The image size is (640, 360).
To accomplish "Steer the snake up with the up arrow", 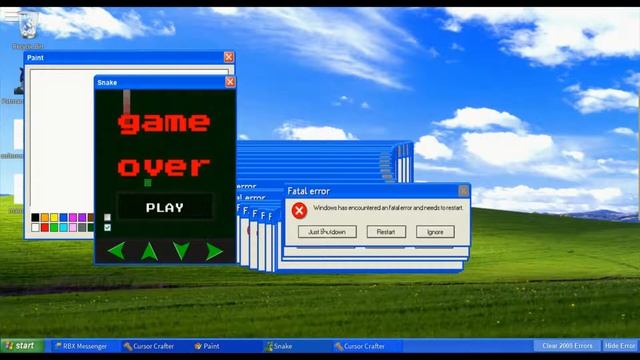I will tap(149, 251).
